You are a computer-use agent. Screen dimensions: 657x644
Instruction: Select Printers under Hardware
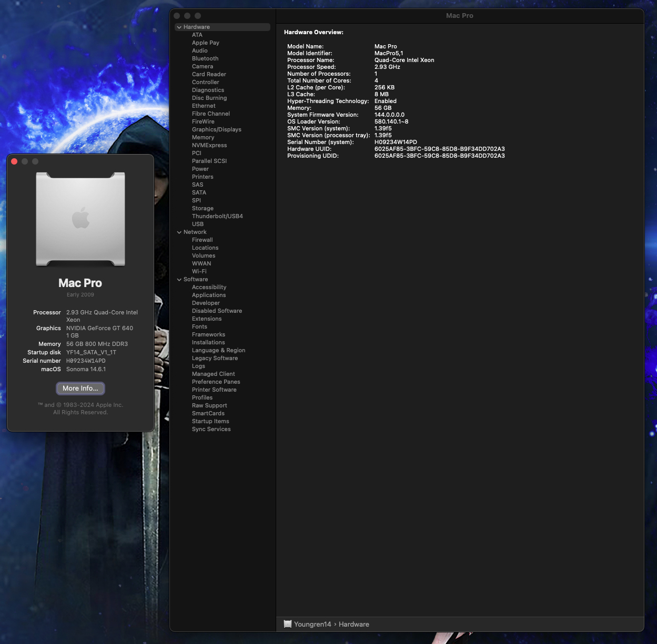pyautogui.click(x=202, y=177)
